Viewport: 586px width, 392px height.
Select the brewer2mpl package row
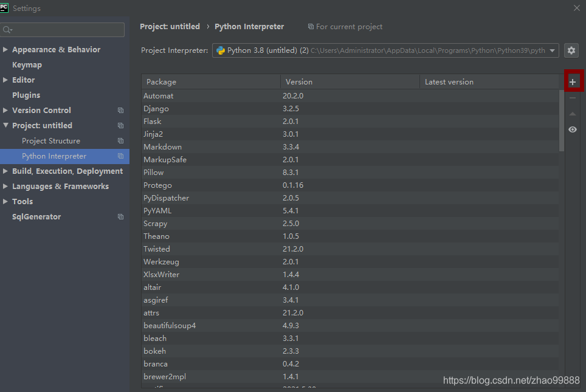[x=350, y=376]
